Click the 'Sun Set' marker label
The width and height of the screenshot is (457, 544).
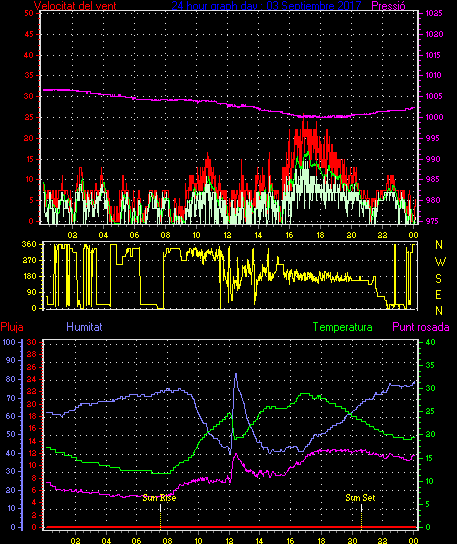360,498
